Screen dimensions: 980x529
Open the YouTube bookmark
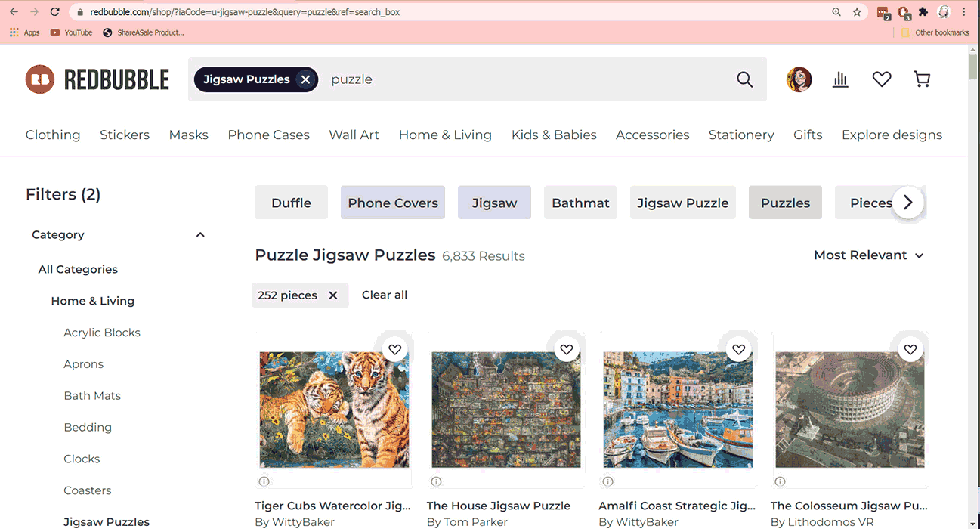(71, 32)
